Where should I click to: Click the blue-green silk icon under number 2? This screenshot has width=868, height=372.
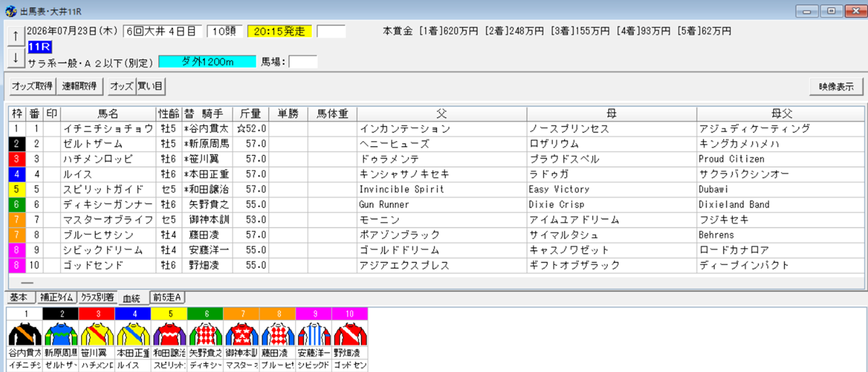[x=61, y=334]
